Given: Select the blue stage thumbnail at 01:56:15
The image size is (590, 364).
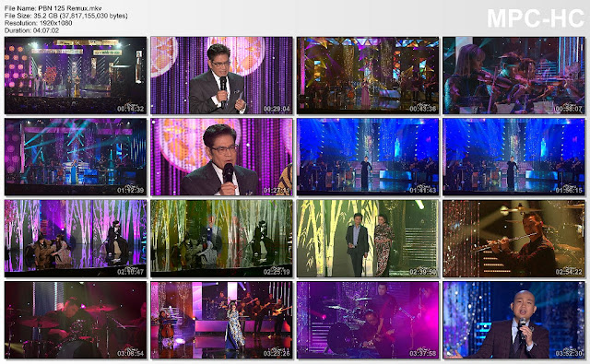Looking at the screenshot, I should 514,157.
